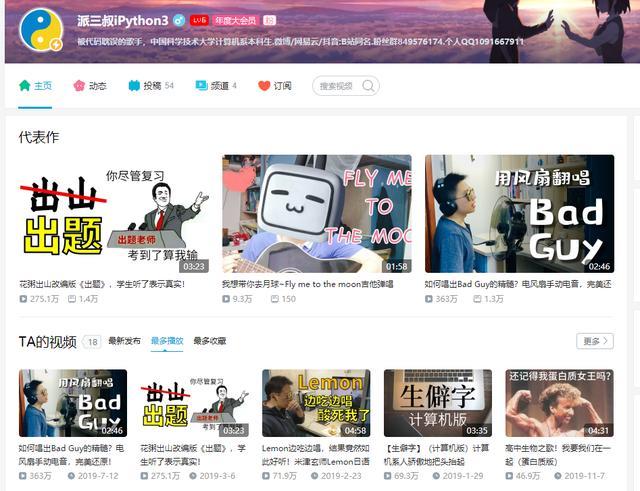Viewport: 640px width, 491px height.
Task: Click the red heart 订阅 icon
Action: click(x=264, y=86)
